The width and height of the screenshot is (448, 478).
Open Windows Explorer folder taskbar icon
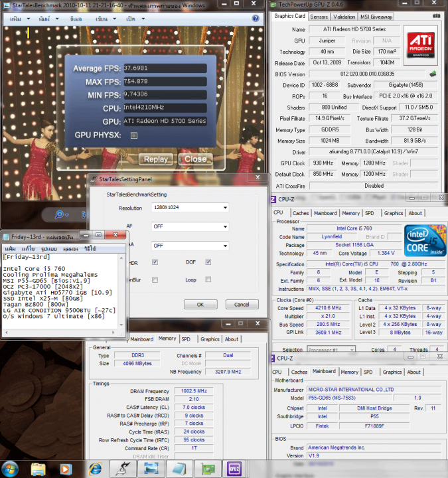click(38, 469)
